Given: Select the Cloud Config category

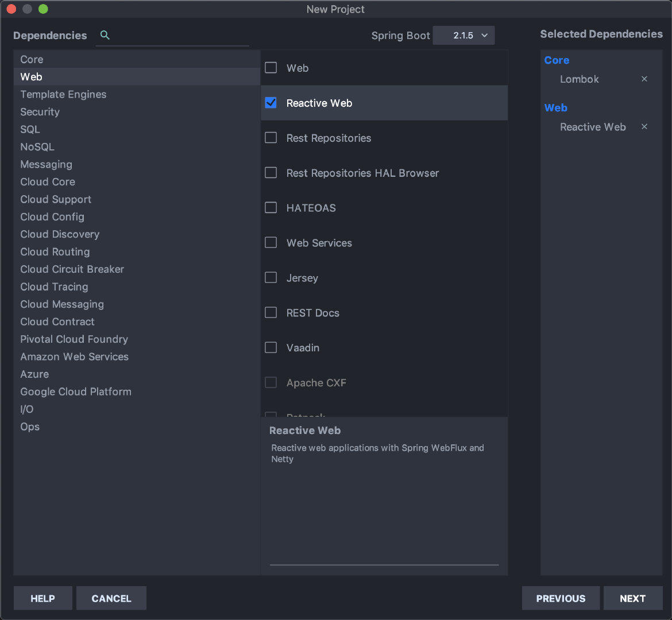Looking at the screenshot, I should pos(137,217).
